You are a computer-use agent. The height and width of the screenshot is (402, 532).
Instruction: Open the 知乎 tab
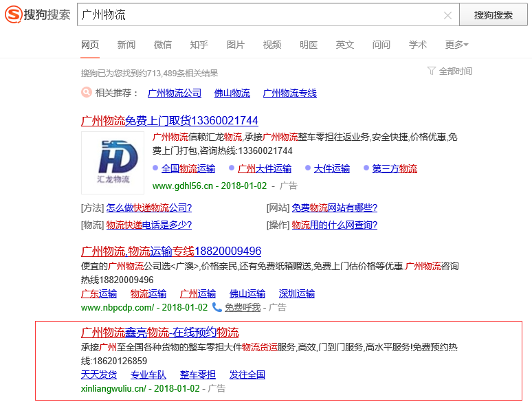tap(199, 45)
